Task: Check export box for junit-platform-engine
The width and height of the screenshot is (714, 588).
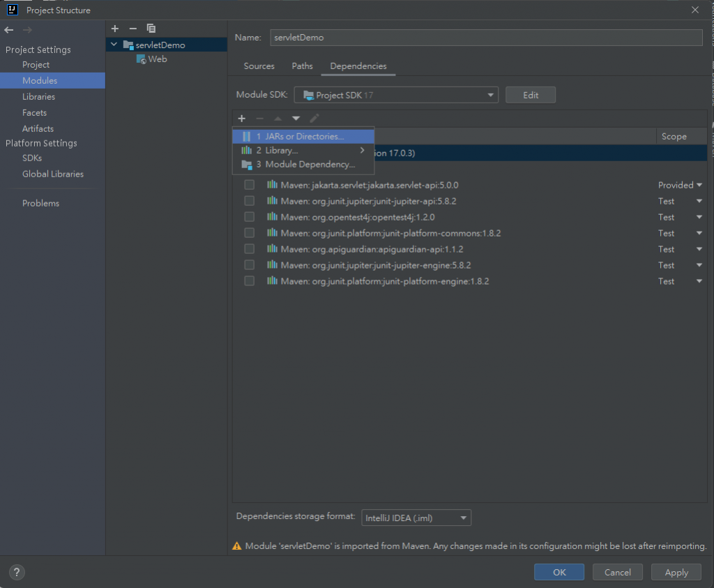Action: (x=249, y=280)
